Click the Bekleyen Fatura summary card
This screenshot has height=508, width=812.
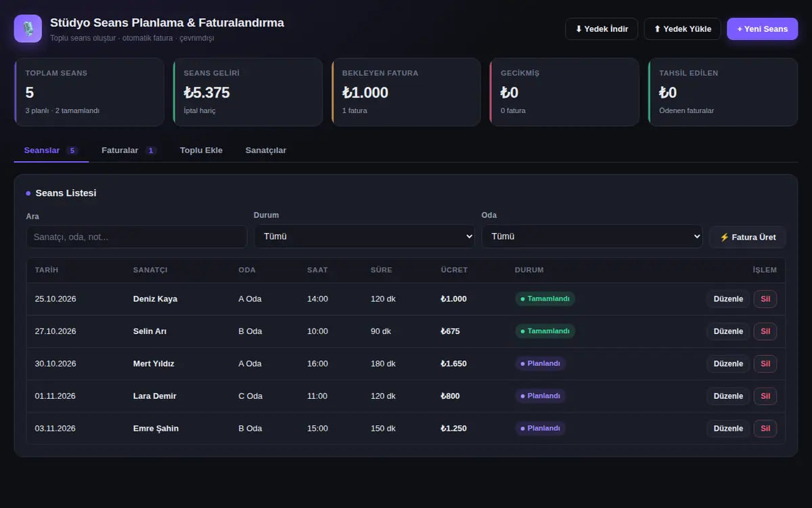(406, 92)
